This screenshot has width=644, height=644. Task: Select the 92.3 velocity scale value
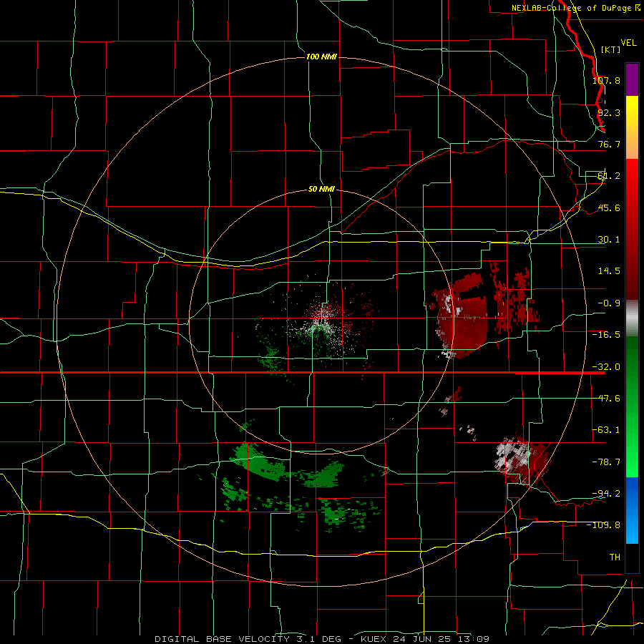coord(609,112)
